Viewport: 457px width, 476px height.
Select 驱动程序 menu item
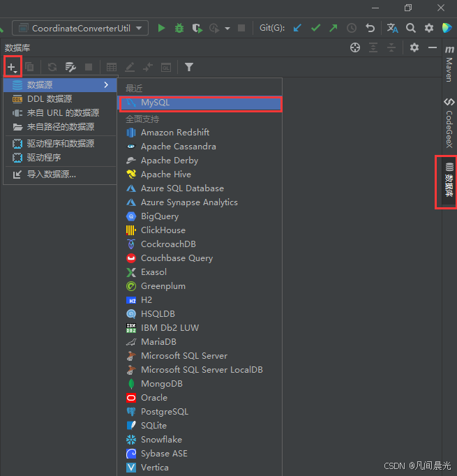click(x=60, y=158)
